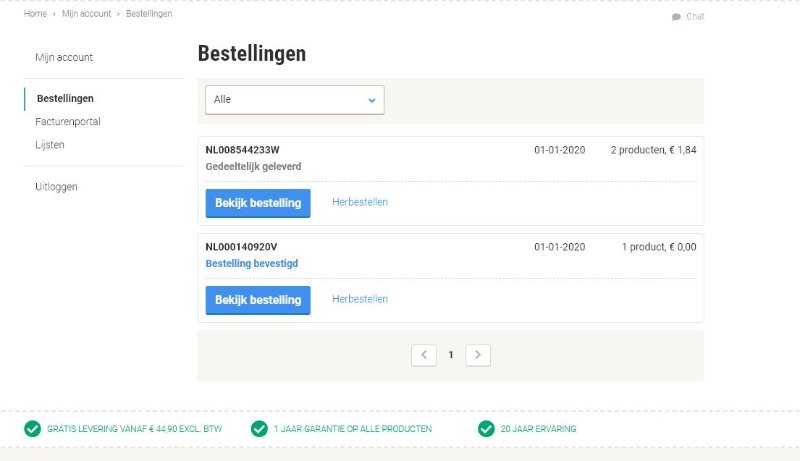Image resolution: width=800 pixels, height=461 pixels.
Task: Click '1 JAAR GARANTIE OP ALLE PRODUCTEN' text
Action: (353, 429)
